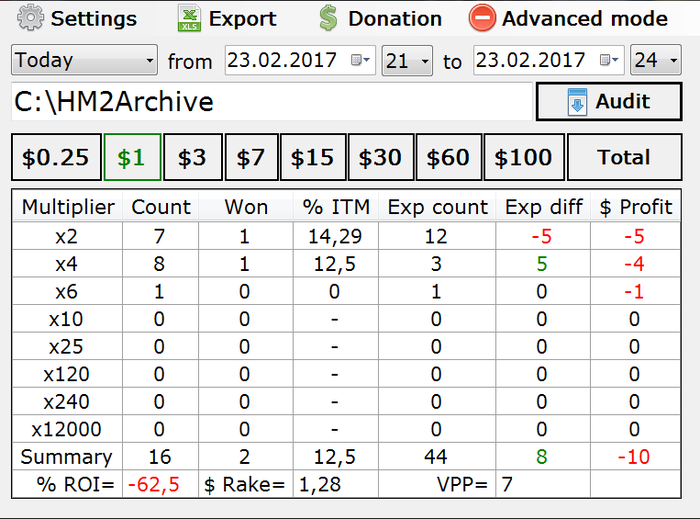Click the Summary Count value 16
Viewport: 700px width, 519px height.
click(x=160, y=457)
